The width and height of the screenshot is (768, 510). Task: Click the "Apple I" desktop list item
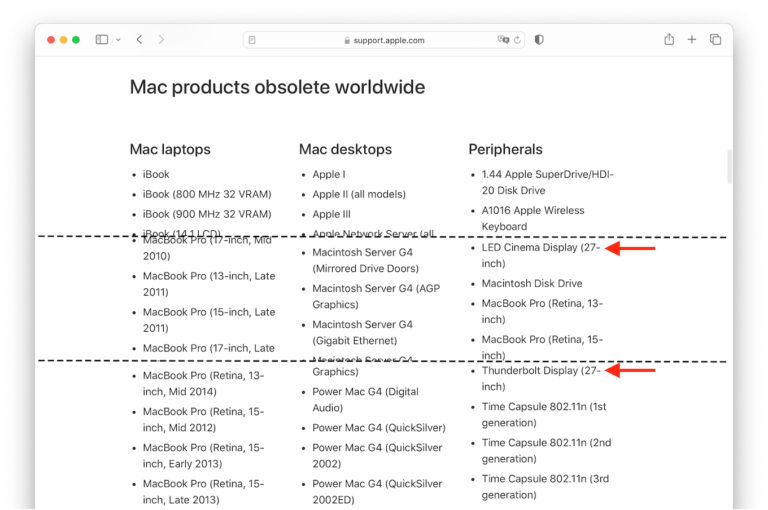pyautogui.click(x=329, y=174)
